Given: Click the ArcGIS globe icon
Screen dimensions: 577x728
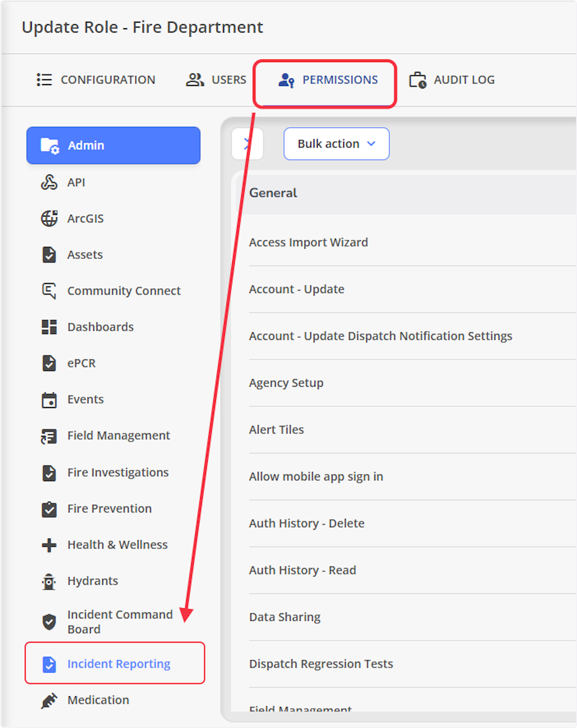Looking at the screenshot, I should pyautogui.click(x=49, y=219).
